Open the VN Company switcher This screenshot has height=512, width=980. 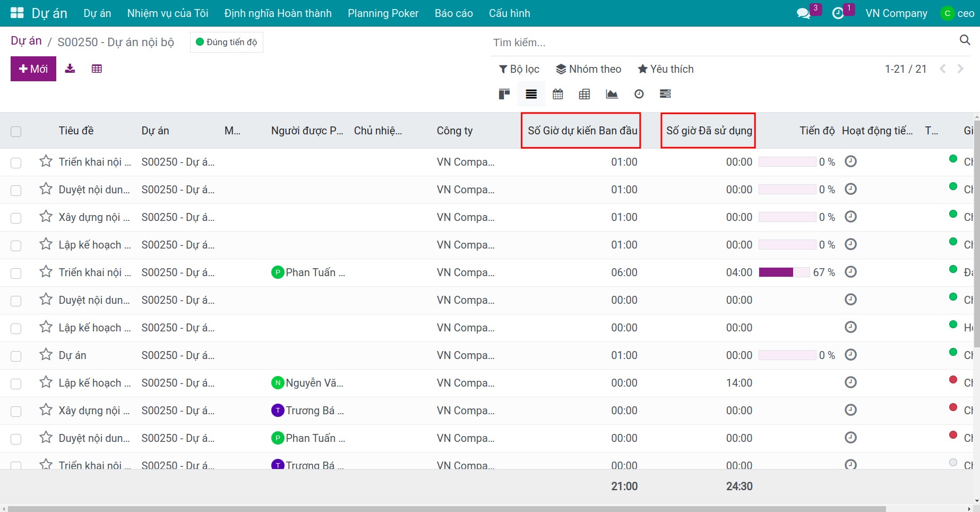tap(896, 13)
